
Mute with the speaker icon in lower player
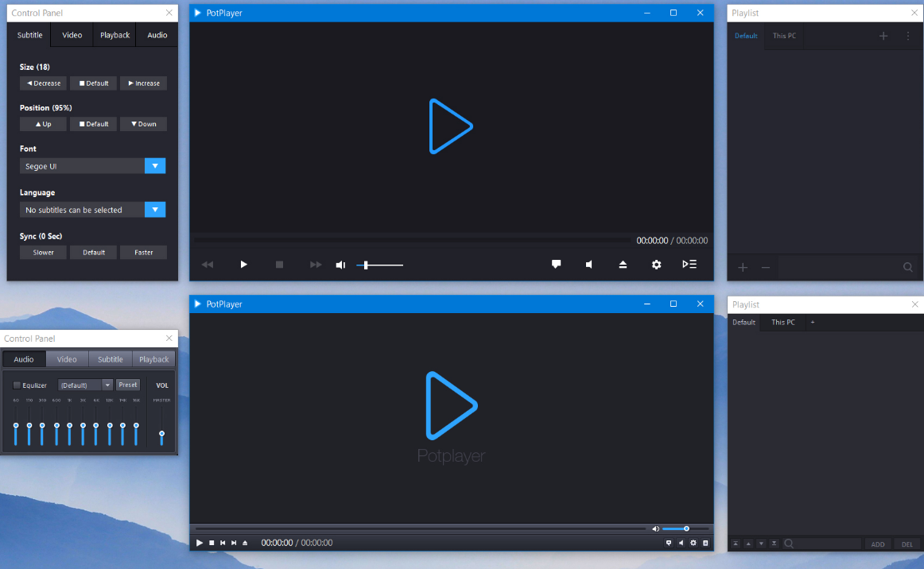point(655,529)
